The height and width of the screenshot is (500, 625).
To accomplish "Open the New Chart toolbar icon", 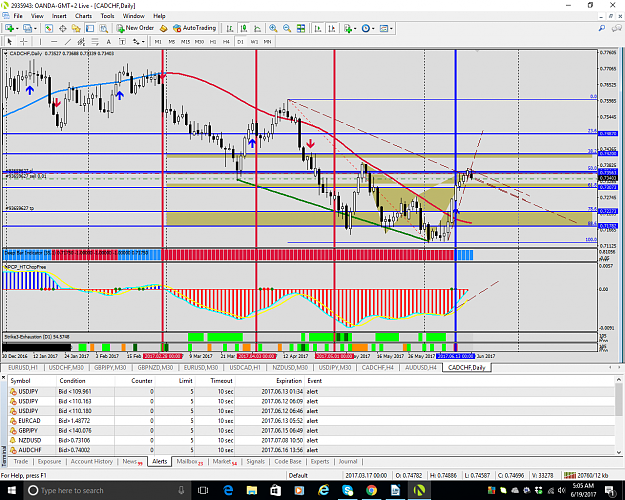I will (x=9, y=28).
